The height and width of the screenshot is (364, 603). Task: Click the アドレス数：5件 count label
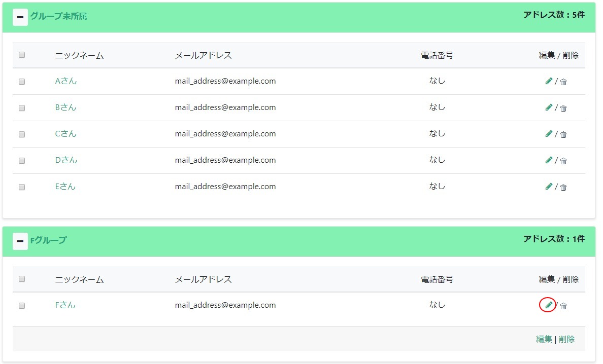click(554, 15)
